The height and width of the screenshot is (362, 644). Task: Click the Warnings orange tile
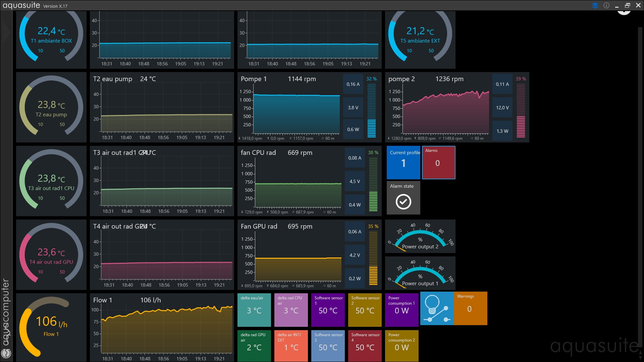click(x=470, y=309)
